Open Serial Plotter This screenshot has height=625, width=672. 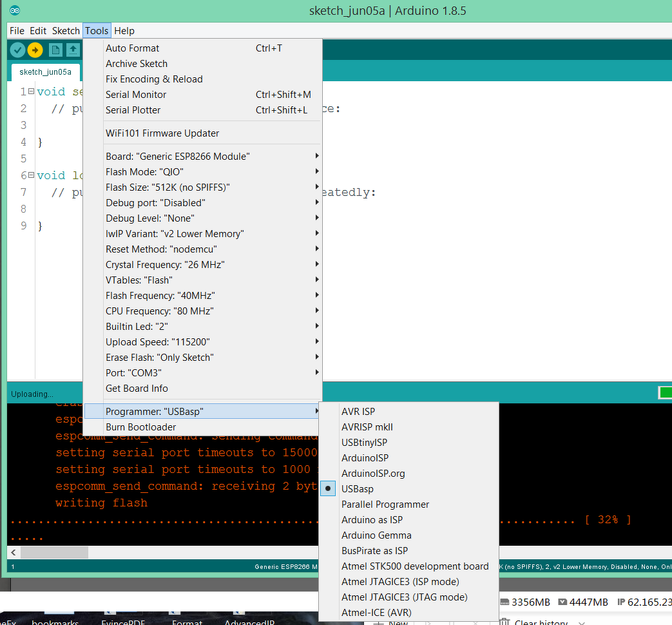tap(202, 110)
